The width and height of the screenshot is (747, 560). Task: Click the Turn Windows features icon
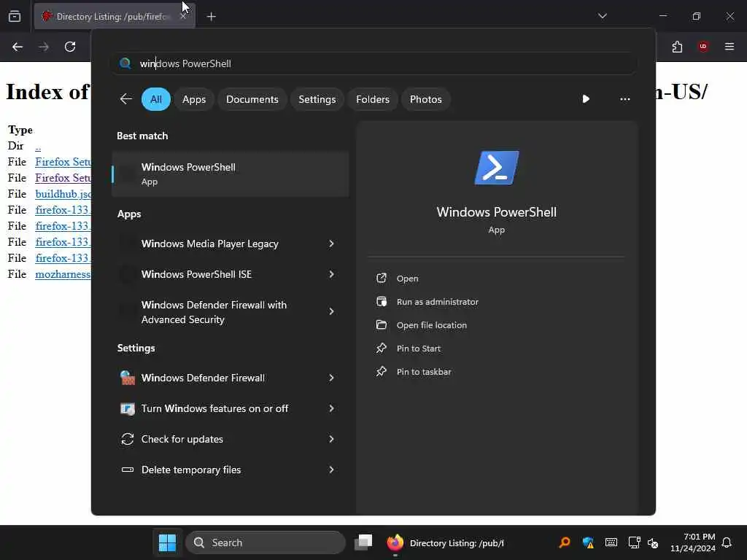click(x=127, y=408)
